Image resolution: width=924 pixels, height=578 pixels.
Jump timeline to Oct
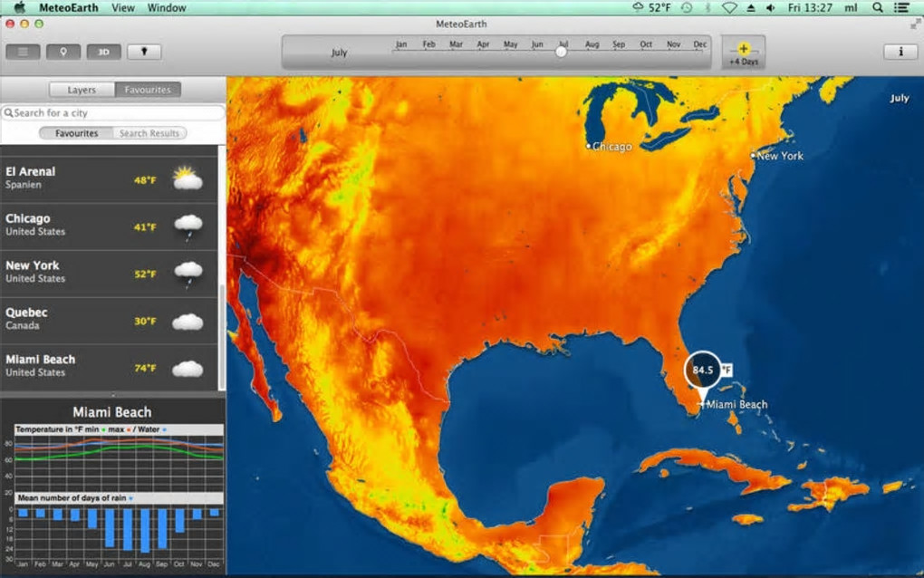point(646,44)
